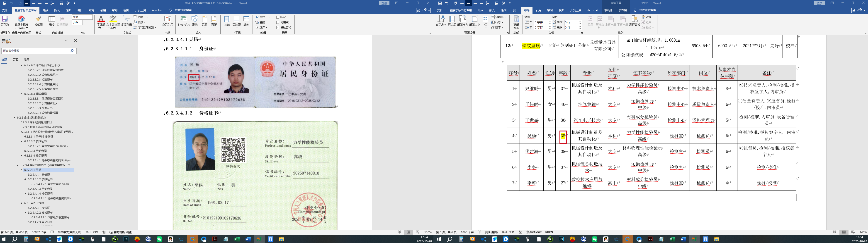Screen dimensions: 868x243
Task: Select the Format Painter (格式刷) brush
Action: (x=38, y=21)
